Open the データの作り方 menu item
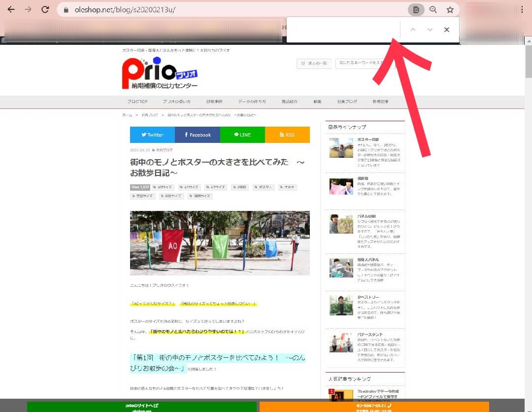Image resolution: width=532 pixels, height=412 pixels. click(x=252, y=102)
